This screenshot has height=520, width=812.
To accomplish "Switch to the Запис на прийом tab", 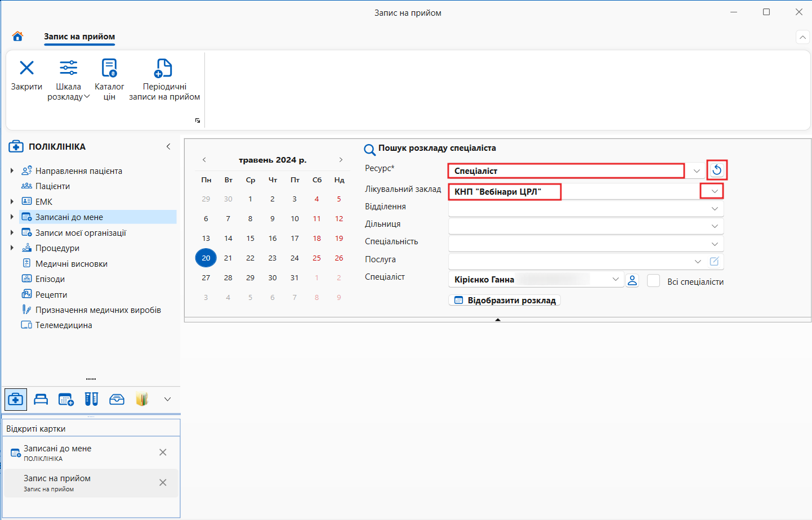I will pos(79,37).
